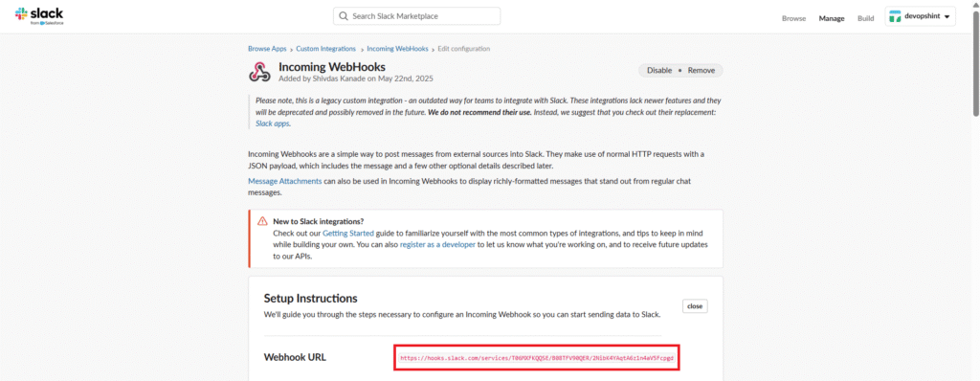Image resolution: width=980 pixels, height=381 pixels.
Task: Go to Incoming WebHooks breadcrumb
Action: pos(397,49)
